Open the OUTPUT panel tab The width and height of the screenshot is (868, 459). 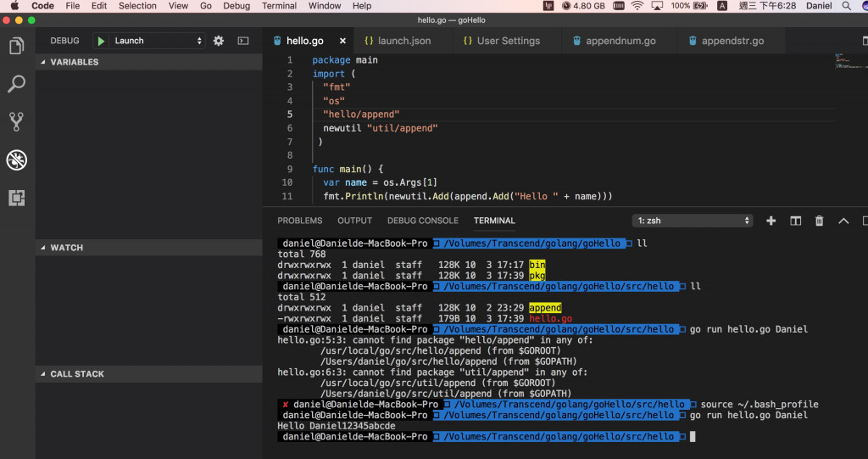coord(354,221)
